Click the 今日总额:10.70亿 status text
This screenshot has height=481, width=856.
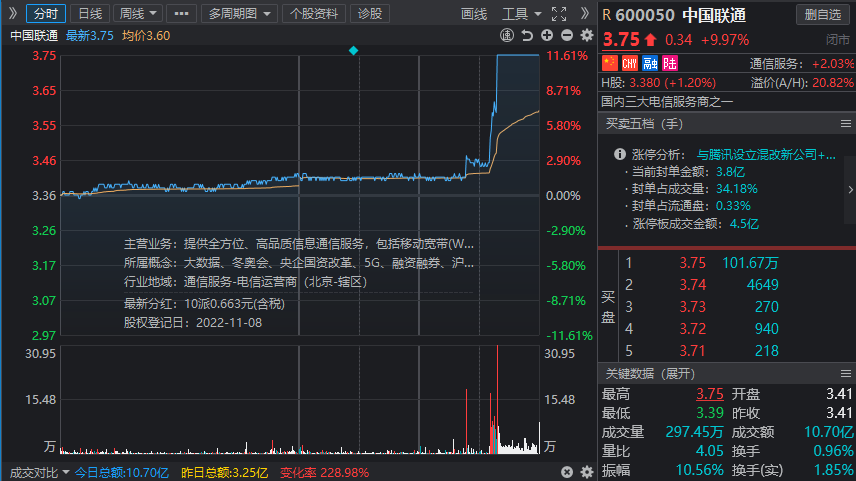coord(122,473)
